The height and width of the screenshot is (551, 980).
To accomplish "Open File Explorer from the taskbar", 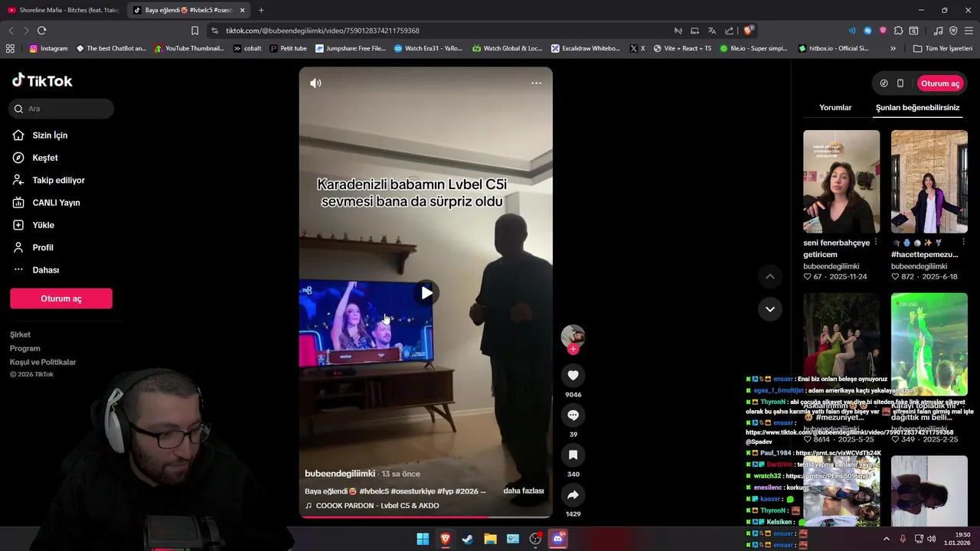I will [490, 539].
